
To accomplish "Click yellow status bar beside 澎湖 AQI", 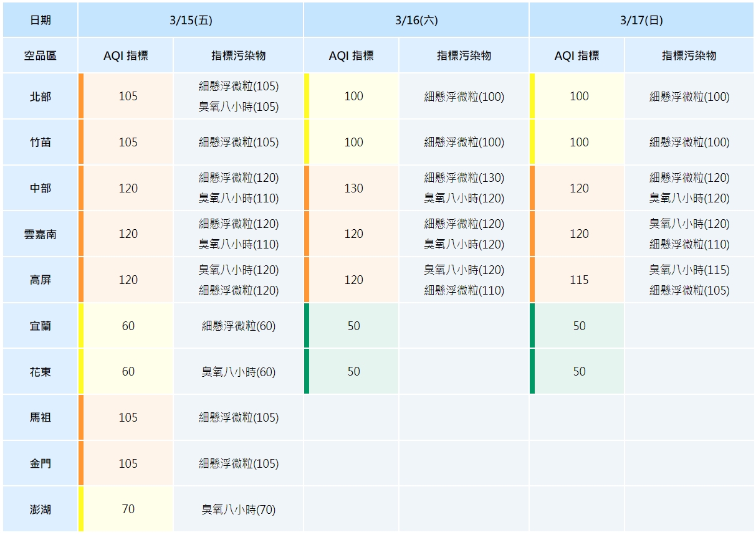I will (x=81, y=509).
